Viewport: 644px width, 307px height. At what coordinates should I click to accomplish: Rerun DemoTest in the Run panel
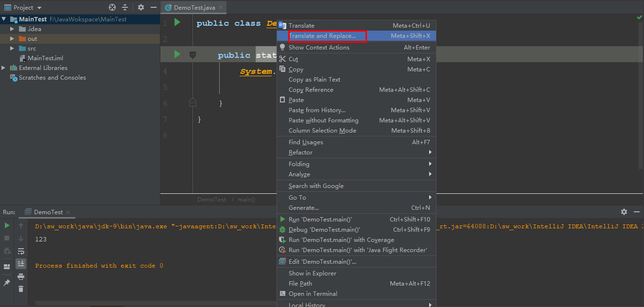(x=6, y=226)
